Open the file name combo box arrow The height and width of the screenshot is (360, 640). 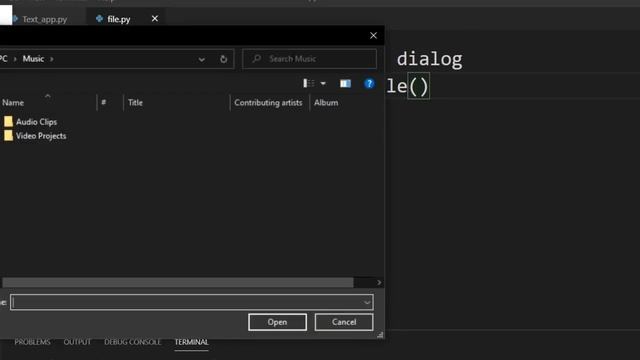(367, 302)
